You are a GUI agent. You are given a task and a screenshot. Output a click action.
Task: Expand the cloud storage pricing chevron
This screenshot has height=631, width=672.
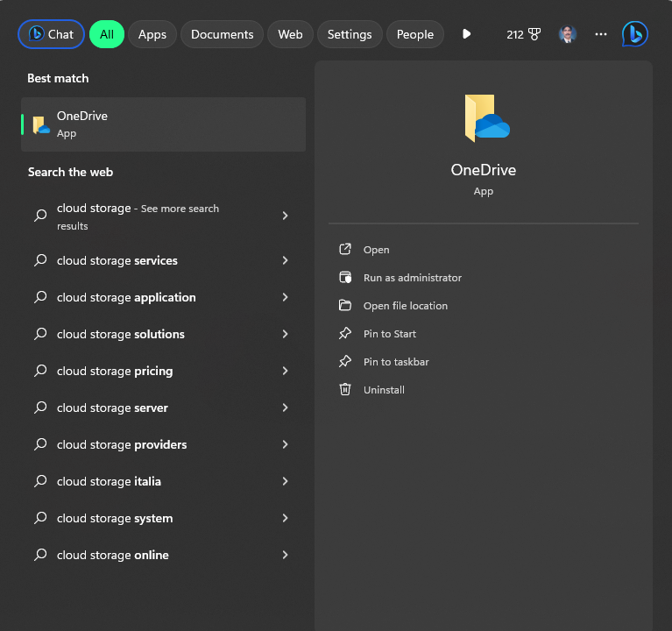(285, 371)
